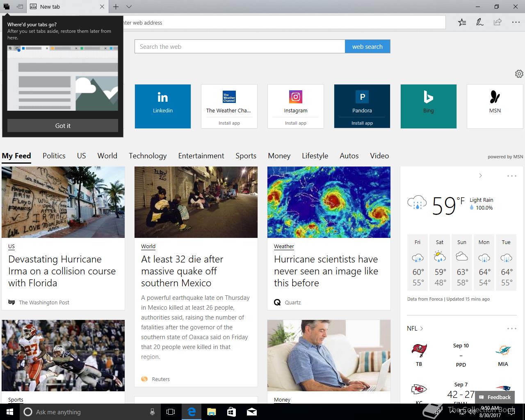Open Hurricane Irma Florida article headline
The height and width of the screenshot is (420, 525).
(62, 271)
